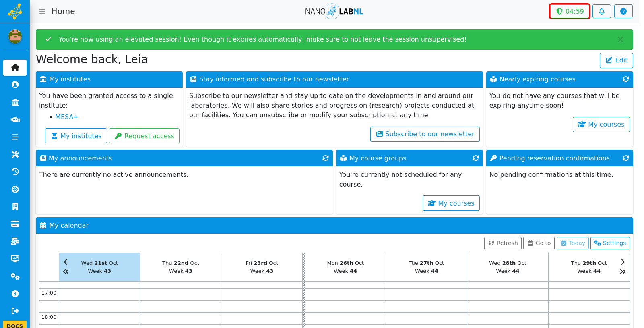Image resolution: width=644 pixels, height=328 pixels.
Task: Jump forward a week in calendar
Action: (x=623, y=272)
